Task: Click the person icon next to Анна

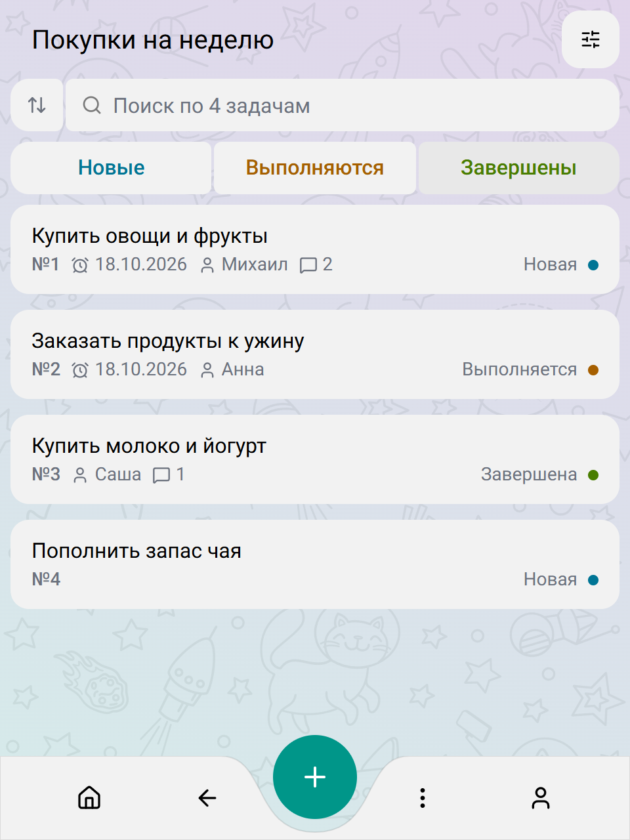Action: tap(207, 370)
